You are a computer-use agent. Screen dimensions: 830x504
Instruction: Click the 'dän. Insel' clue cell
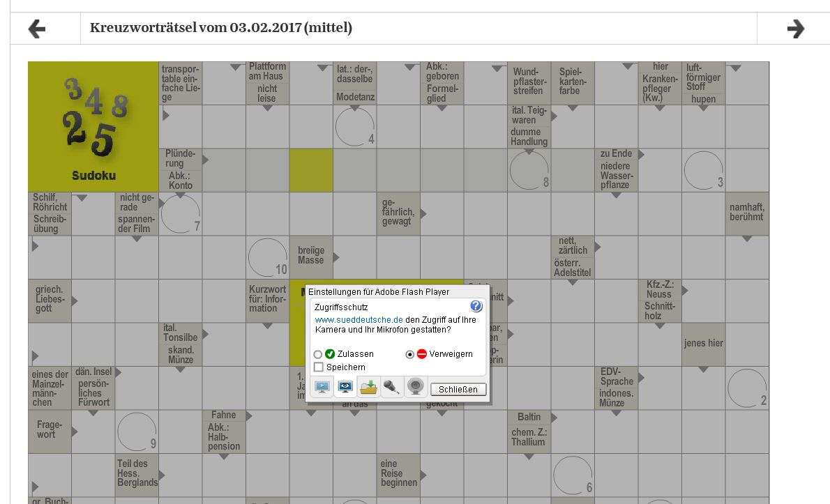(93, 372)
